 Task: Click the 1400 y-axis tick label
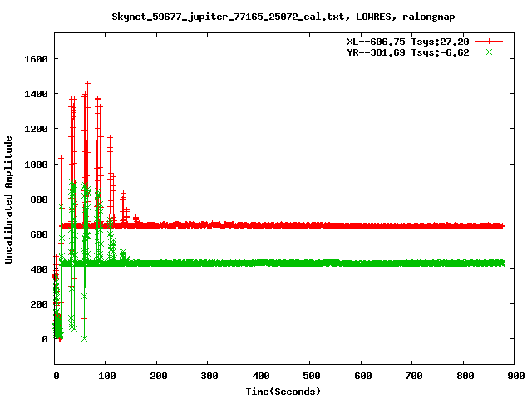coord(36,94)
